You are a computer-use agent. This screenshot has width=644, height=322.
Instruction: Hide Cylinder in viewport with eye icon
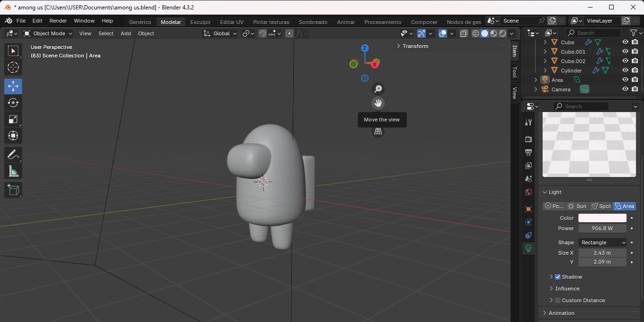(625, 71)
